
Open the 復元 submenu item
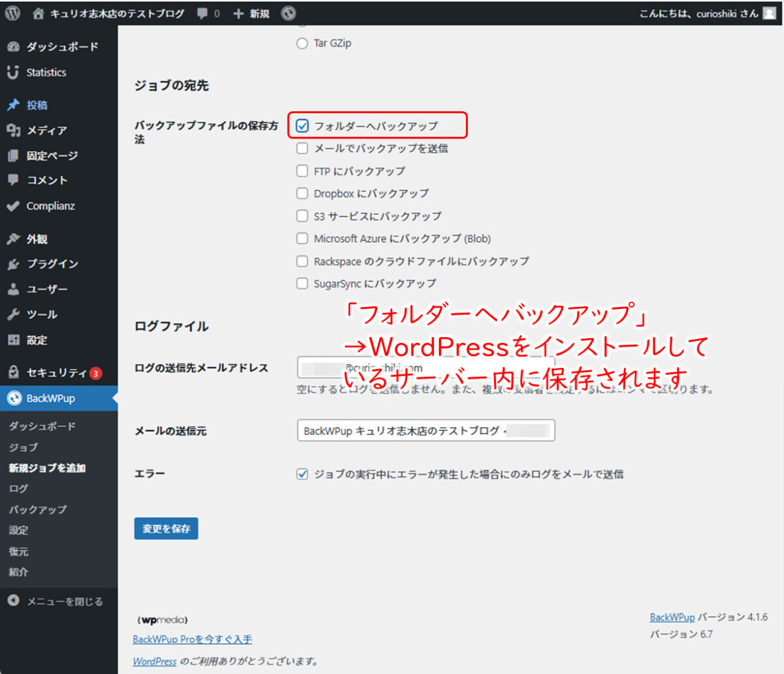[x=18, y=551]
